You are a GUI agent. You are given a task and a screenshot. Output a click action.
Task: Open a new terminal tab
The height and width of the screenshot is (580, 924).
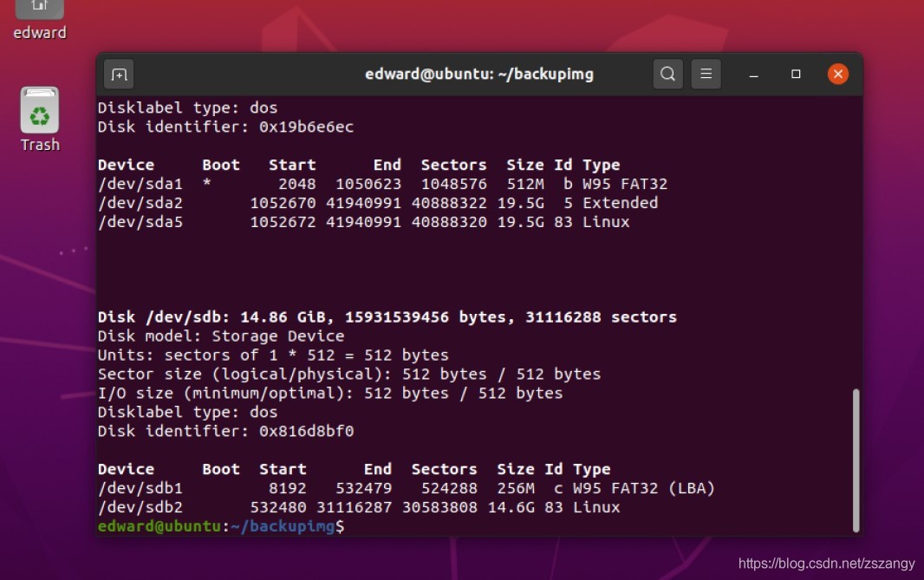(119, 75)
